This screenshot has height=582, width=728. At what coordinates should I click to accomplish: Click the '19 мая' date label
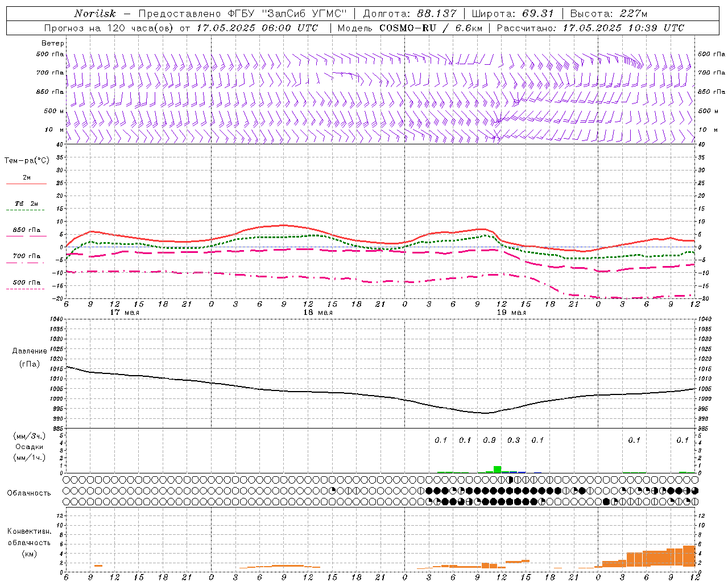point(511,313)
